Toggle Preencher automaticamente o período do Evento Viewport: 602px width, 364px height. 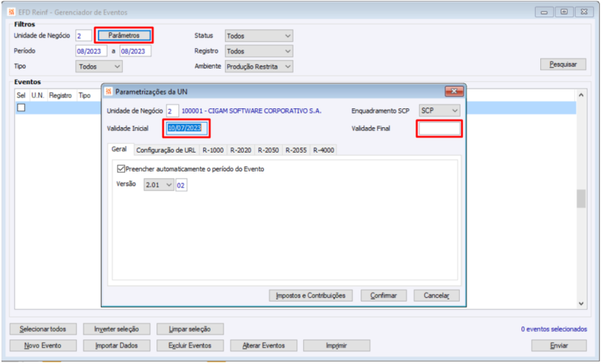click(121, 168)
